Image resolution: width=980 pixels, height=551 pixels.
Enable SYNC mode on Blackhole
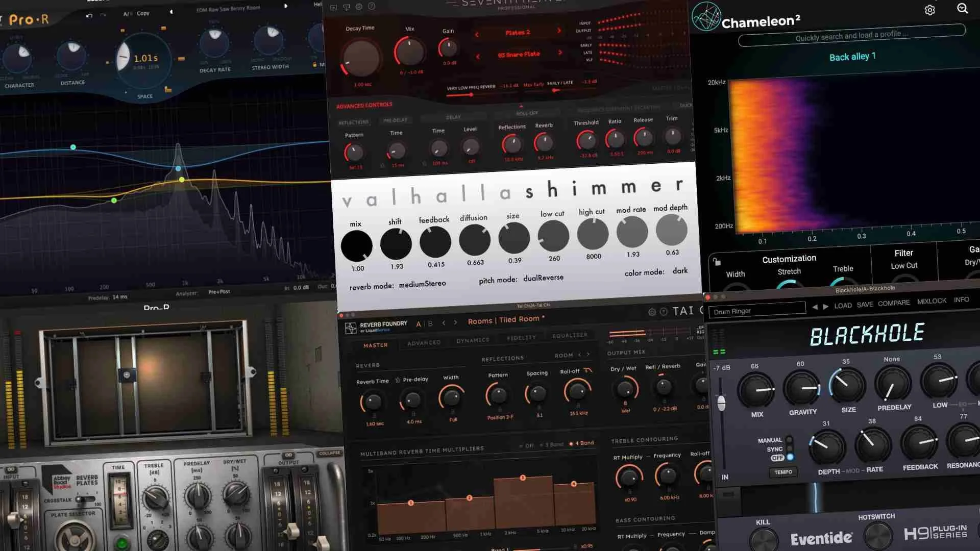coord(791,449)
